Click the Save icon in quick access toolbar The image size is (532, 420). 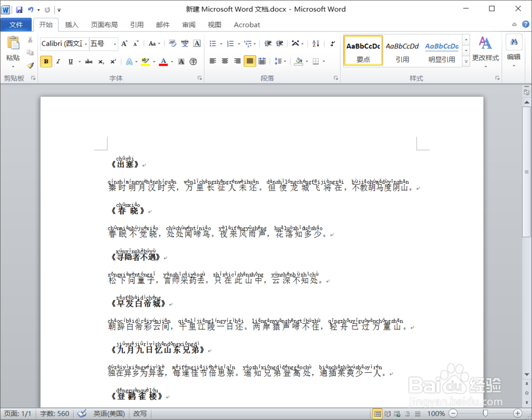click(x=19, y=10)
